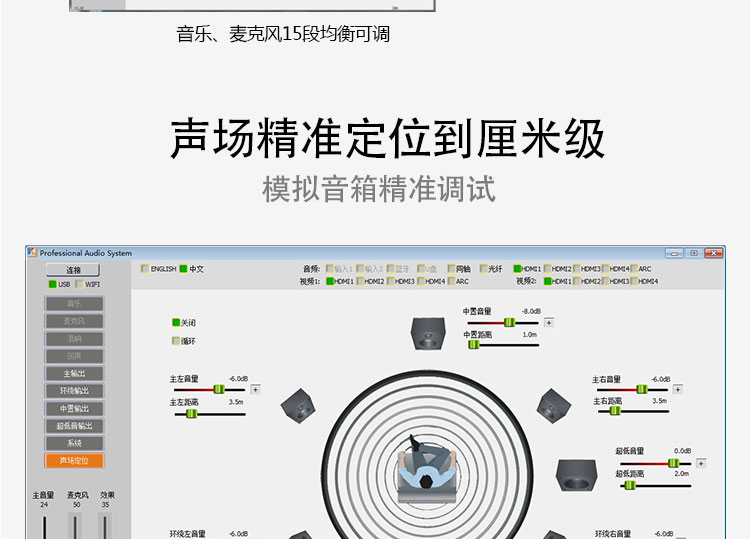This screenshot has width=750, height=539.
Task: Select the front-left speaker icon
Action: pos(299,403)
